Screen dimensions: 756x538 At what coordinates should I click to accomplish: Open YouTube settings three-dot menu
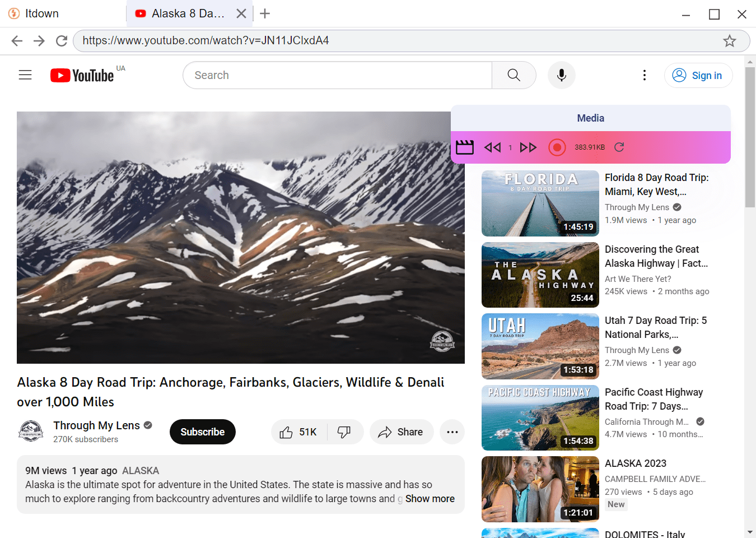click(645, 75)
